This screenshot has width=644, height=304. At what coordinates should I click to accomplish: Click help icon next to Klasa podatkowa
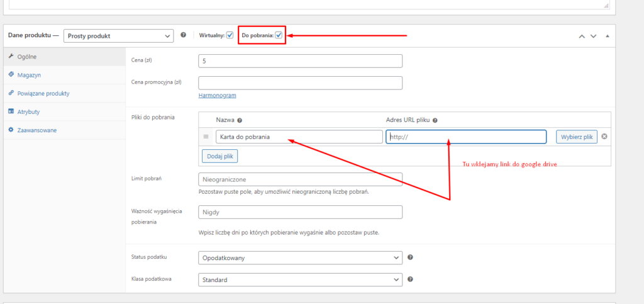[x=410, y=279]
